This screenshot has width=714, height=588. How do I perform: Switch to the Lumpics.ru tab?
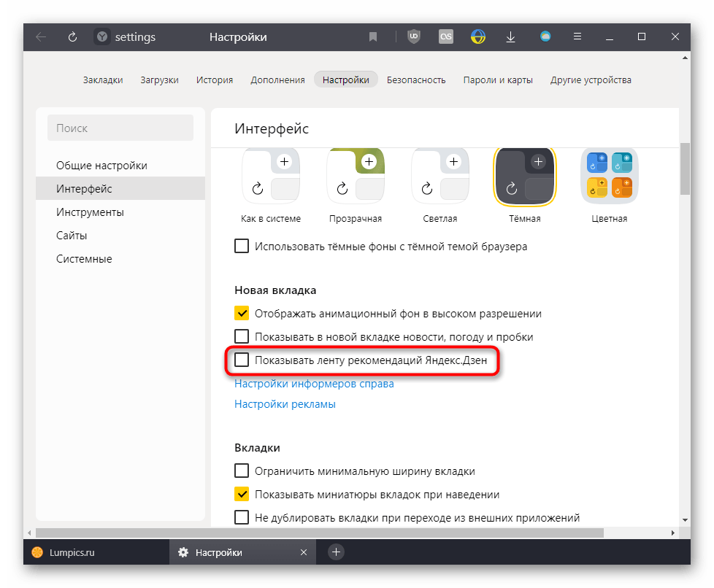(x=96, y=552)
